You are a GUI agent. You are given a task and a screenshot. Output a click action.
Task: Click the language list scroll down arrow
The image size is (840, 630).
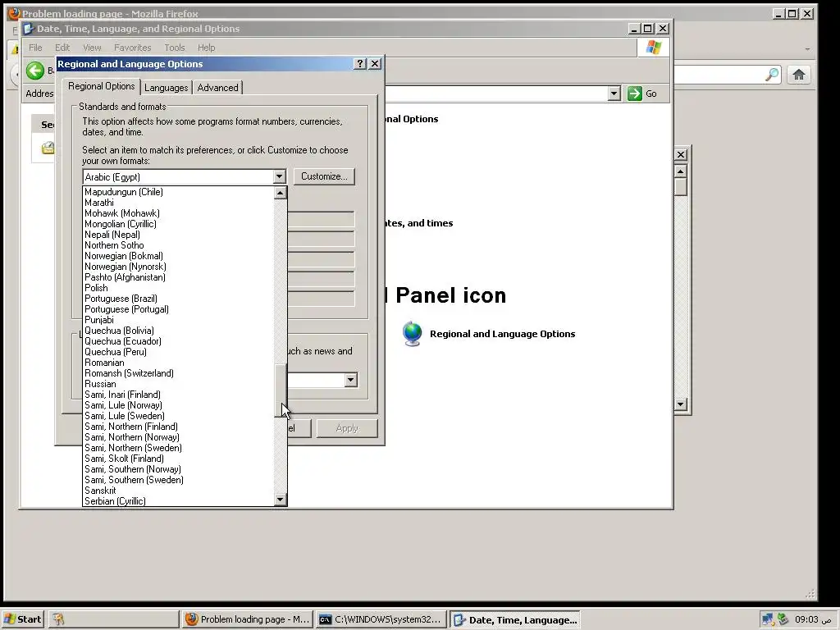(x=281, y=500)
